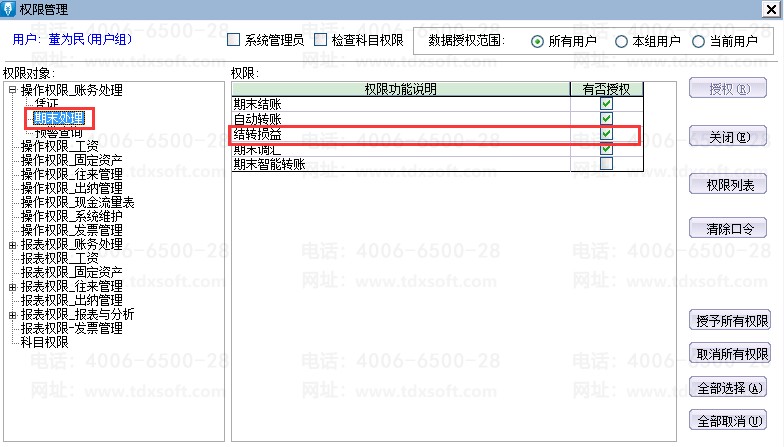Select the 期末结账 row text

258,104
